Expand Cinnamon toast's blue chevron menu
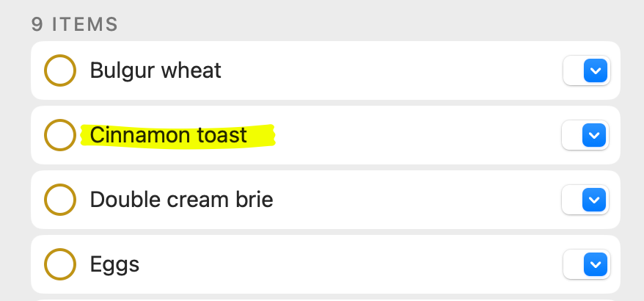This screenshot has height=301, width=644. [594, 135]
